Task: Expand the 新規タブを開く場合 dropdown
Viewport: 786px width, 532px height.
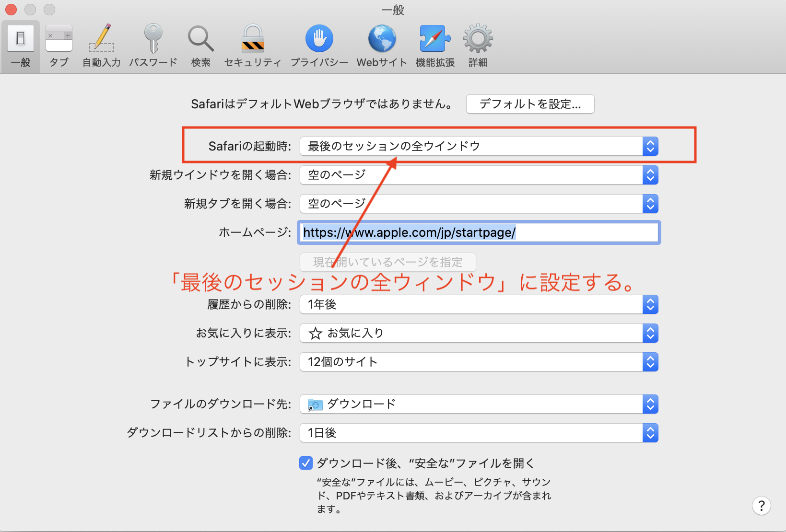Action: click(x=479, y=204)
